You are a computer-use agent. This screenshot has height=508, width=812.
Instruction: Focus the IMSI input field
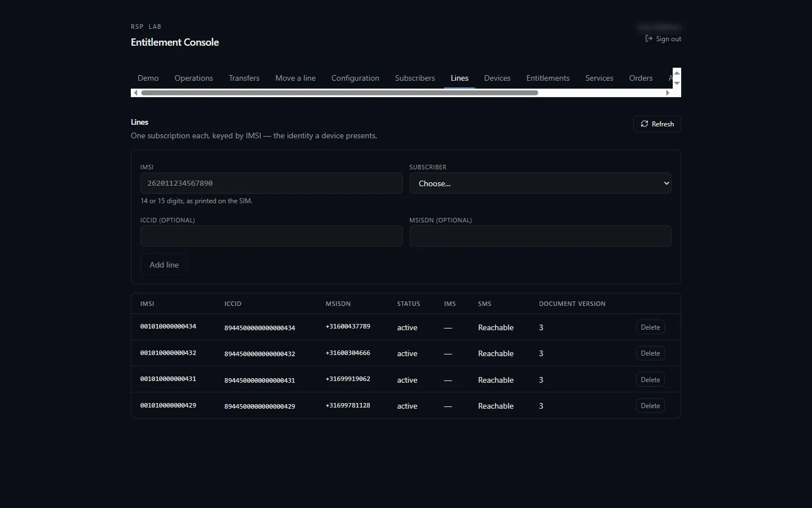[x=271, y=183]
